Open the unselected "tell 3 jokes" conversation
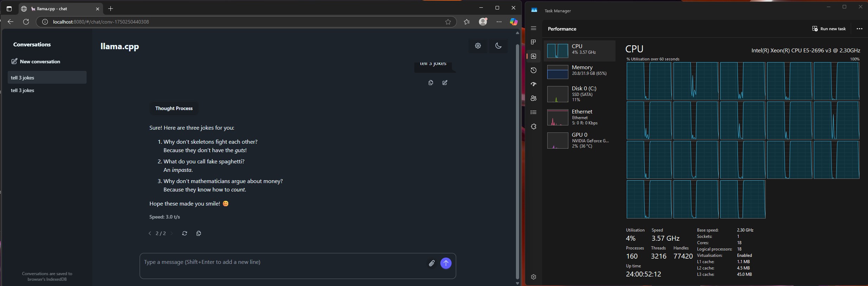Image resolution: width=868 pixels, height=286 pixels. tap(47, 90)
